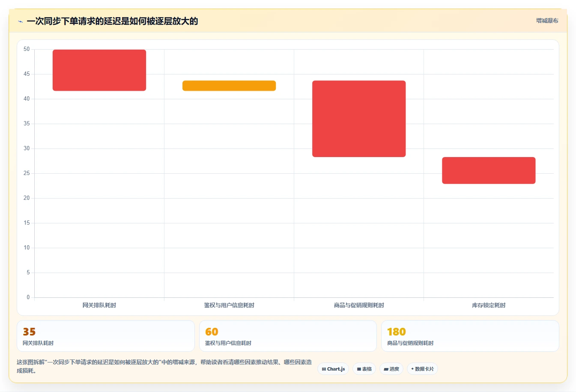Click 网关排队耗时 caption under the 35 card
The width and height of the screenshot is (576, 392).
[x=38, y=343]
